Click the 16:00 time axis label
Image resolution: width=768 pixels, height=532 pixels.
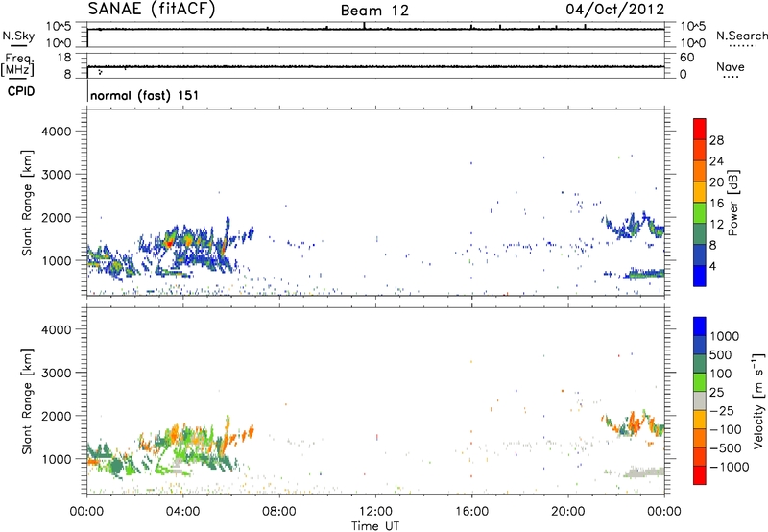click(x=471, y=512)
